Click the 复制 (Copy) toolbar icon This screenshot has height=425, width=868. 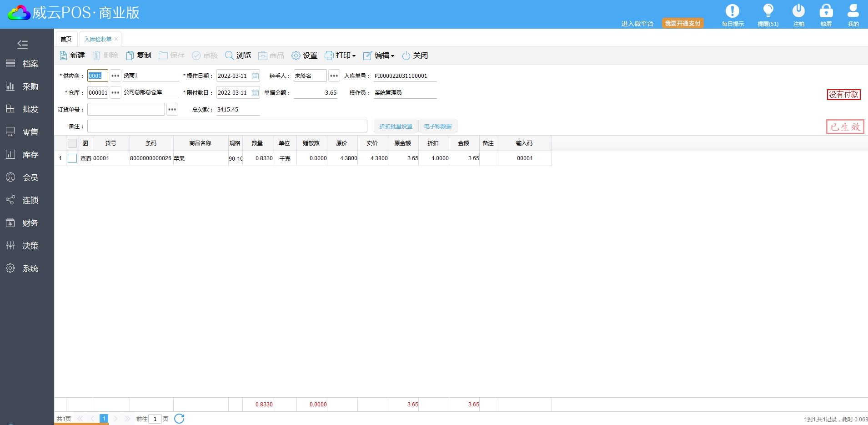tap(130, 56)
